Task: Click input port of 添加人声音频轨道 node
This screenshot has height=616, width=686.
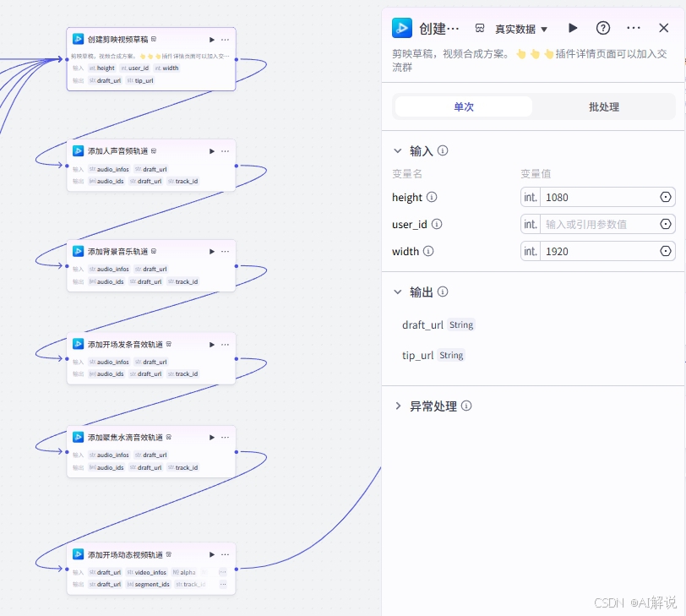Action: 67,166
